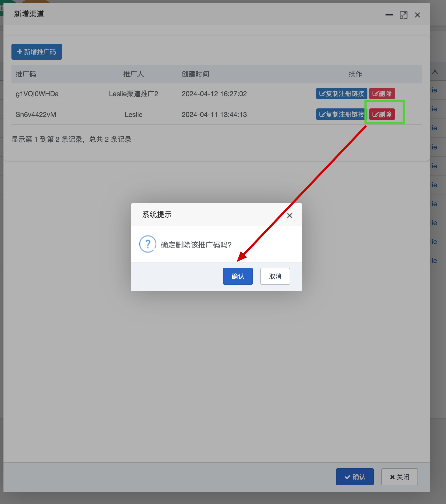Delete the g1VQI0WHDa promo code
Viewport: 446px width, 504px height.
pyautogui.click(x=382, y=94)
